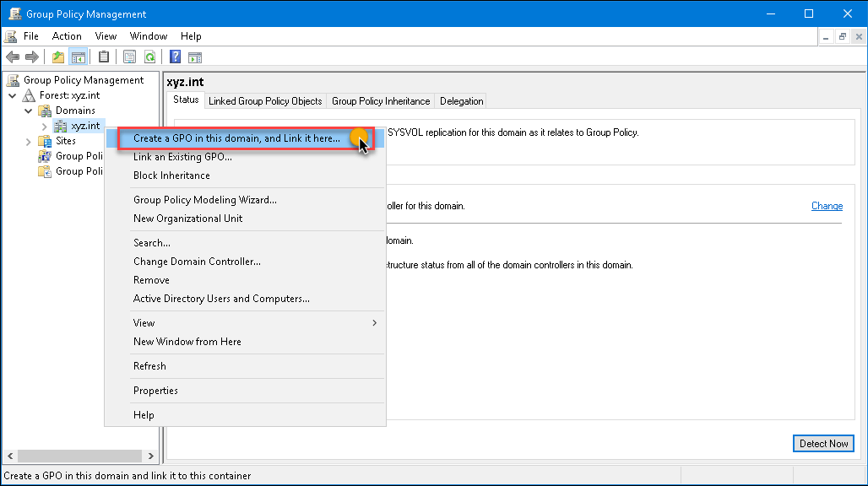This screenshot has height=486, width=868.
Task: Choose Active Directory Users and Computers...
Action: pos(246,300)
